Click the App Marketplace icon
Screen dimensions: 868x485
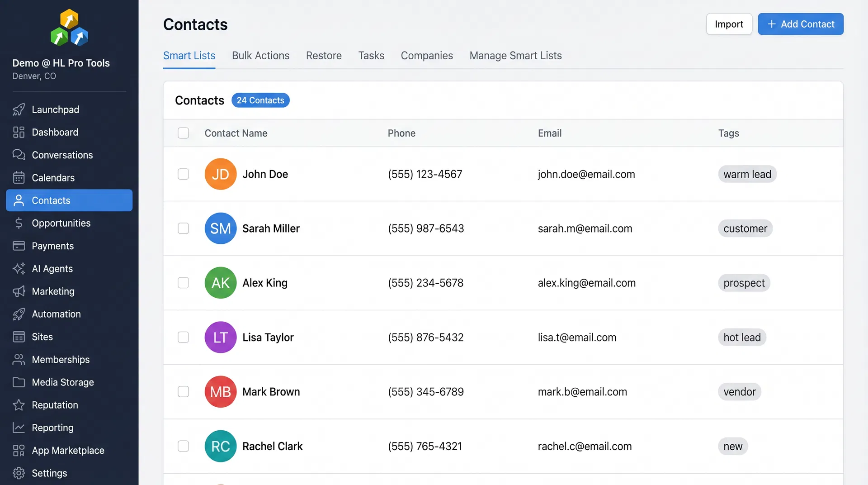pos(19,450)
